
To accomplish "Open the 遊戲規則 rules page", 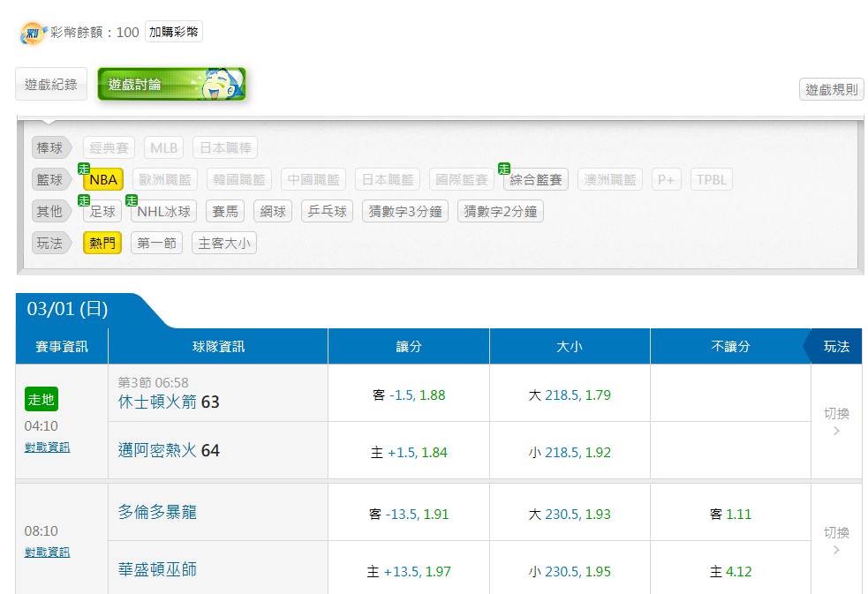I will coord(831,89).
